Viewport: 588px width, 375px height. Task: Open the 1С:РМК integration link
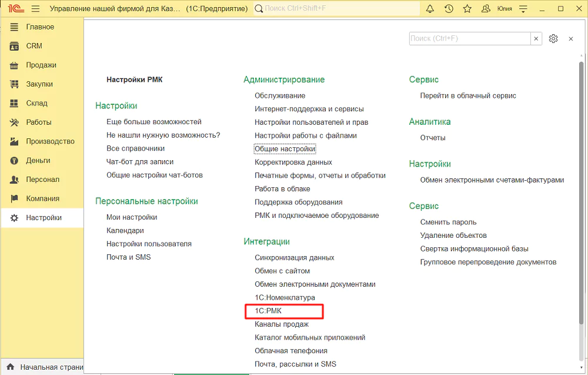(x=268, y=311)
